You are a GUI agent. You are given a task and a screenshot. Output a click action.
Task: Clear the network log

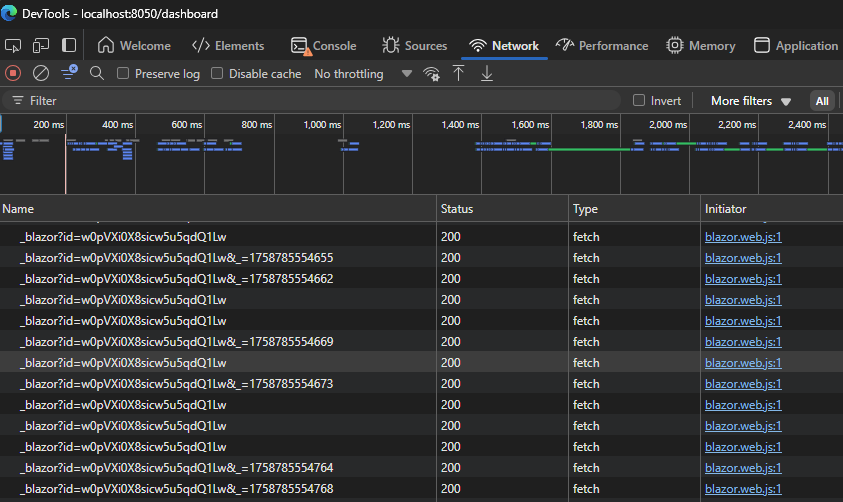pyautogui.click(x=41, y=73)
